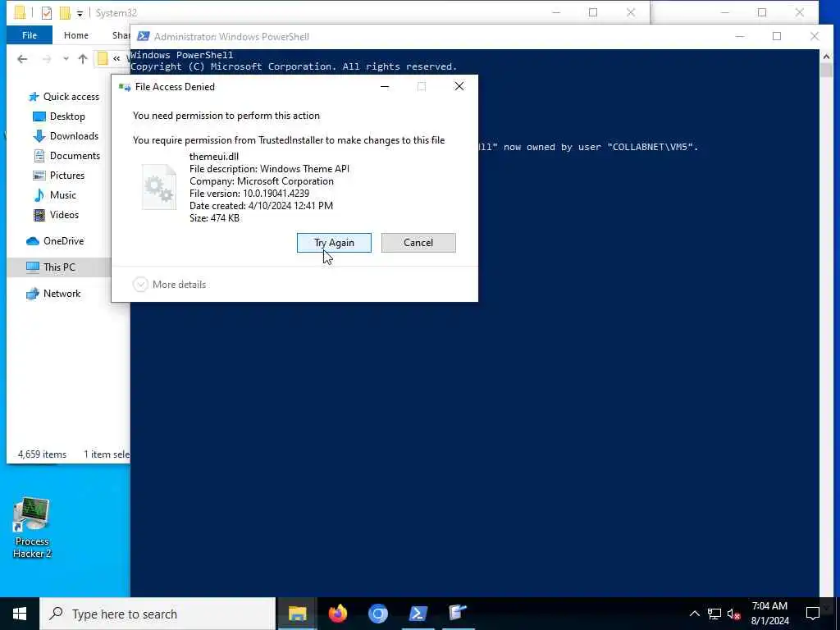
Task: Select This PC in navigation pane
Action: point(51,267)
